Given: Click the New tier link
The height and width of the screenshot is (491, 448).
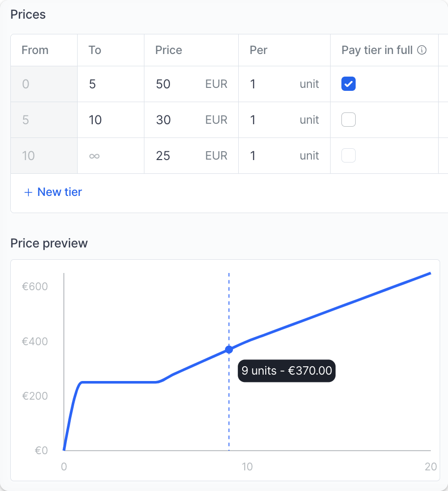Looking at the screenshot, I should click(x=59, y=192).
